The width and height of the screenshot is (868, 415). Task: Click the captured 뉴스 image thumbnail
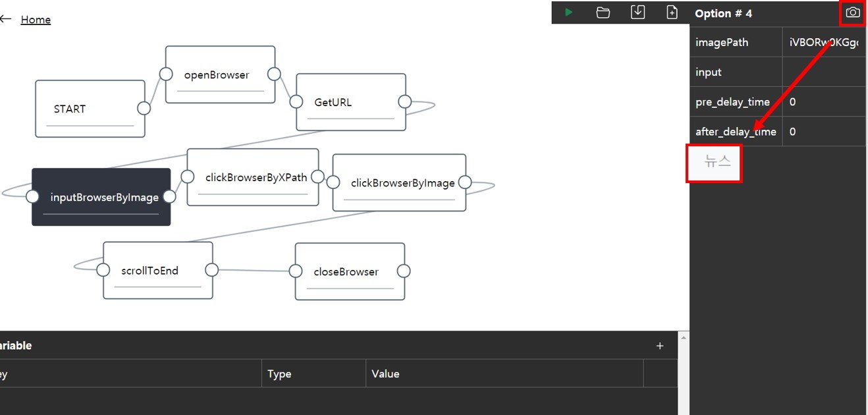point(715,163)
